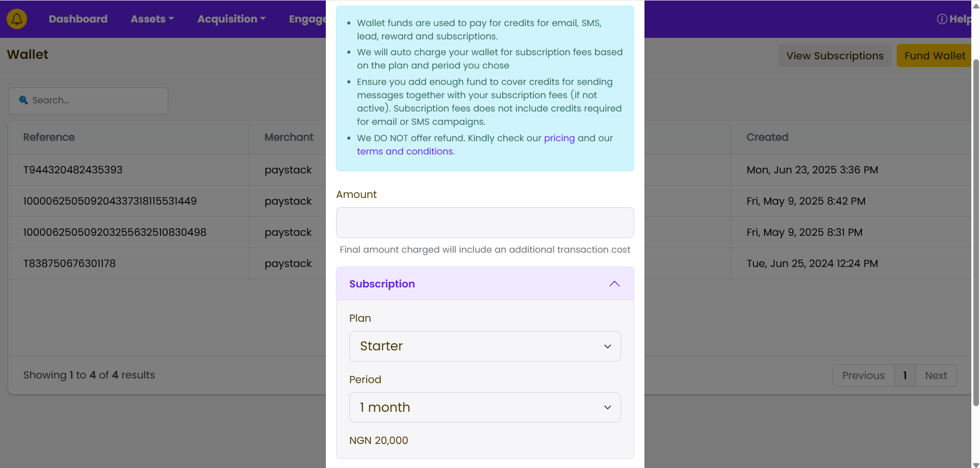The height and width of the screenshot is (468, 980).
Task: Click the Help info icon
Action: pyautogui.click(x=942, y=19)
